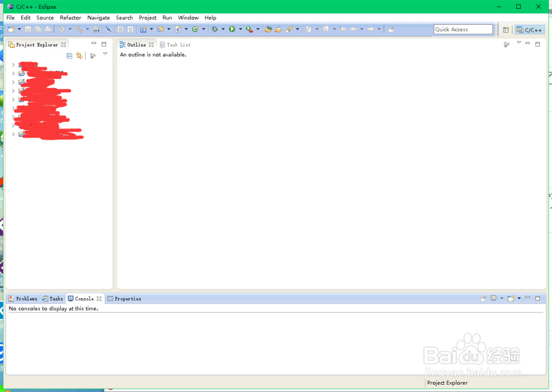Click the Next Annotation icon
This screenshot has height=392, width=552.
(x=309, y=30)
